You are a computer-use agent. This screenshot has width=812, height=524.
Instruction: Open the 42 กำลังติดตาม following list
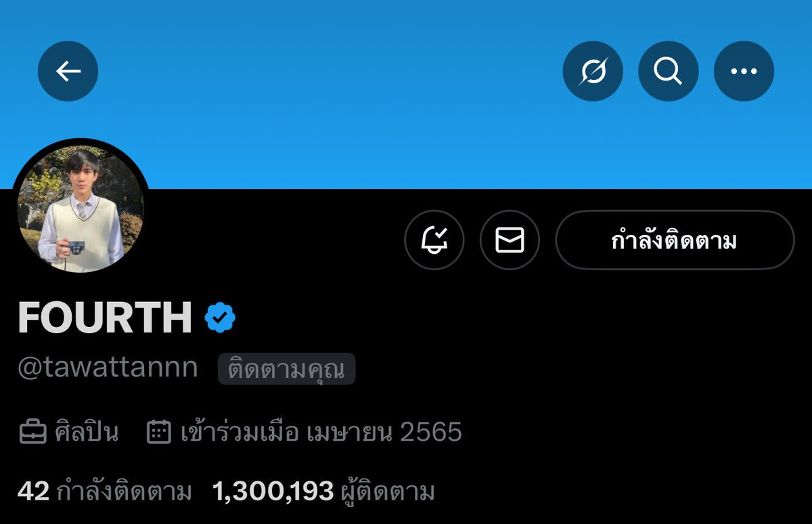click(x=105, y=492)
